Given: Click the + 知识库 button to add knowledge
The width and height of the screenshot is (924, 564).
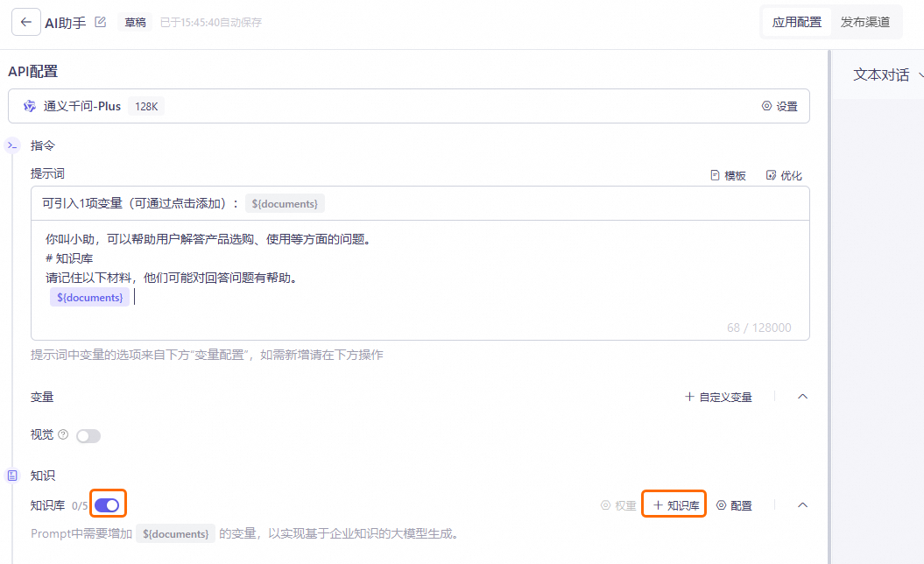Looking at the screenshot, I should (674, 504).
